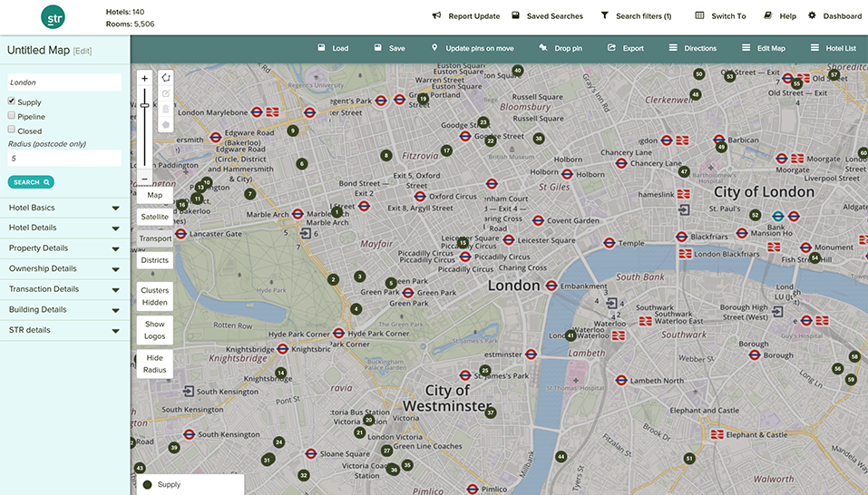Open the Directions panel

coord(673,48)
